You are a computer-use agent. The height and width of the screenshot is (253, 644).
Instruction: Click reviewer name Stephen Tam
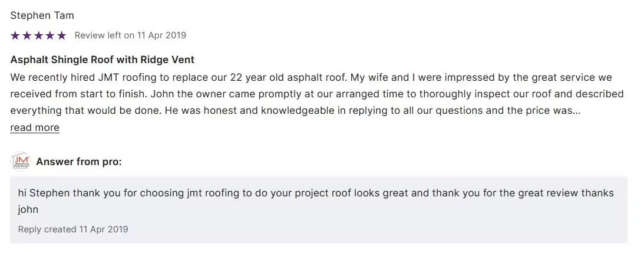pos(42,15)
